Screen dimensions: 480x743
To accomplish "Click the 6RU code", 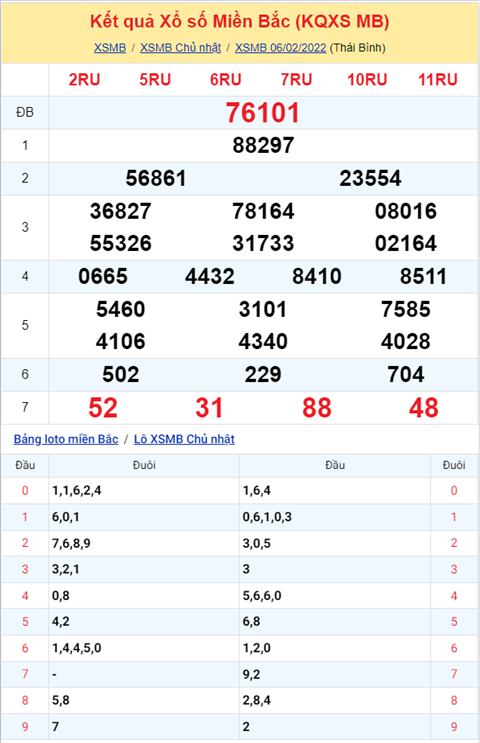I will 226,80.
